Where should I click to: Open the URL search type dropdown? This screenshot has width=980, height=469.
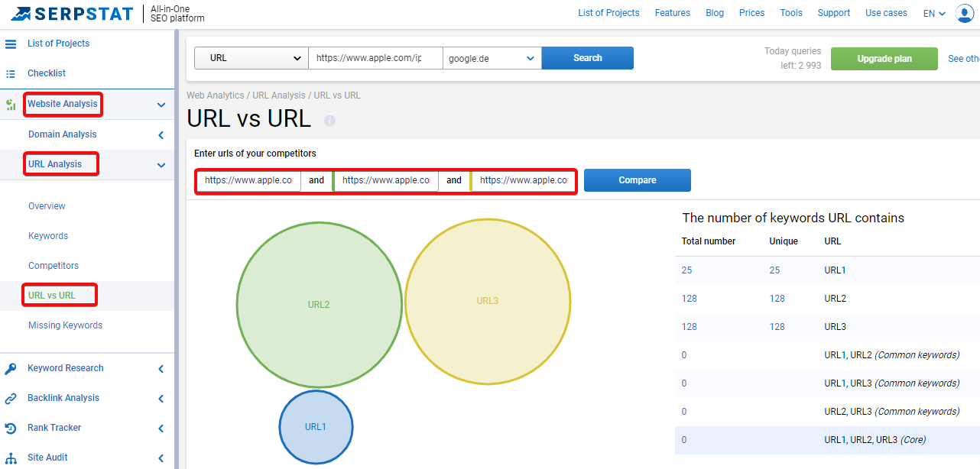pos(251,58)
